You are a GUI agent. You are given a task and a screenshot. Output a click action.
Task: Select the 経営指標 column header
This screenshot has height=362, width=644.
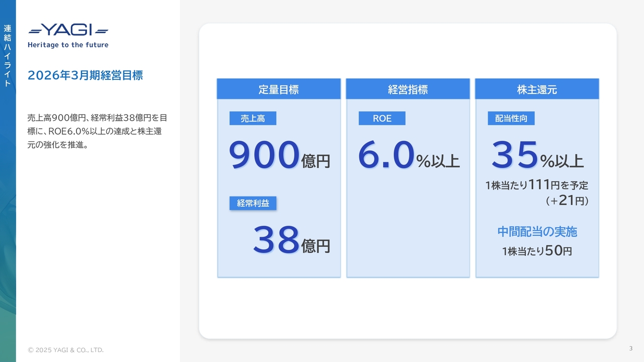point(408,89)
